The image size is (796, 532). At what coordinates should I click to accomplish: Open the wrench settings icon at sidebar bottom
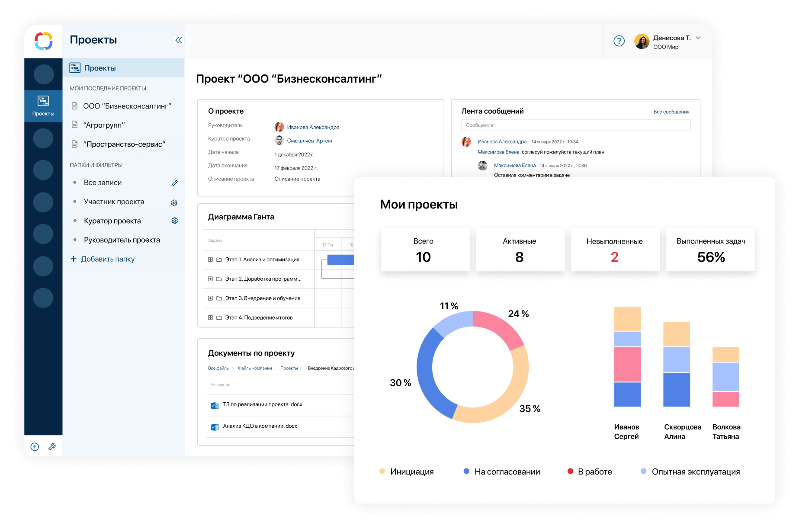point(52,447)
